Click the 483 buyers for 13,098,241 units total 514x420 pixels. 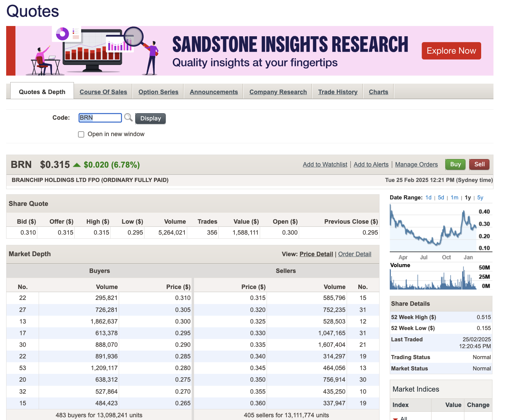(x=99, y=415)
